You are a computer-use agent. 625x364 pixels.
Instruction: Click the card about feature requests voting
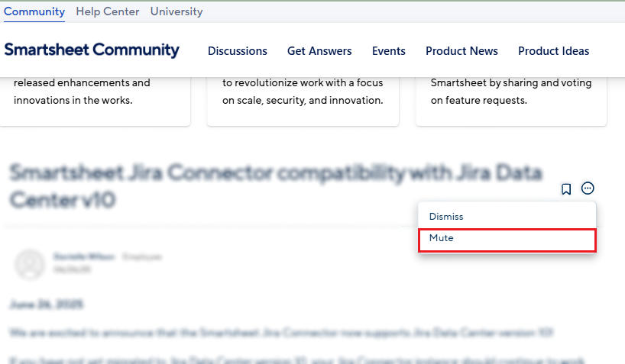click(x=511, y=101)
